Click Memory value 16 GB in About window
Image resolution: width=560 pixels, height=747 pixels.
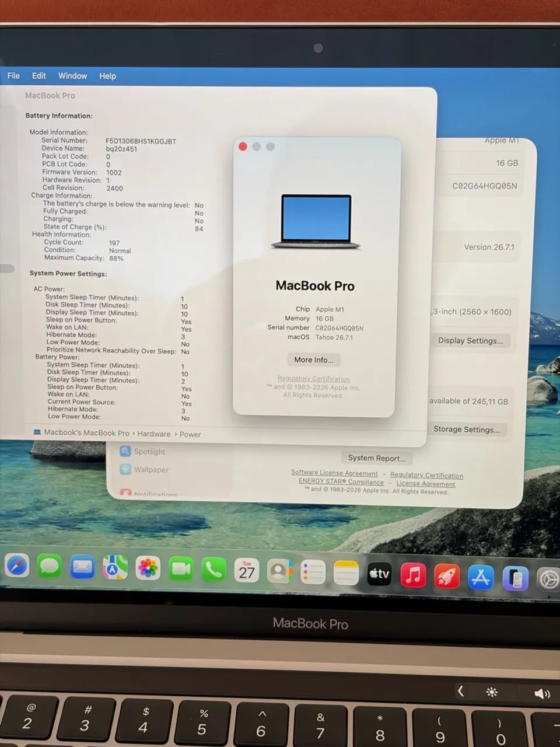coord(324,319)
